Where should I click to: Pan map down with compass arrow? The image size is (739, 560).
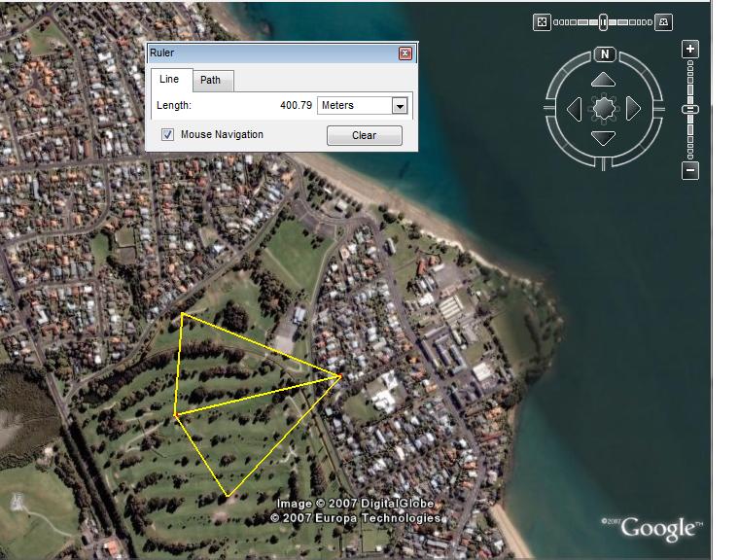tap(604, 138)
